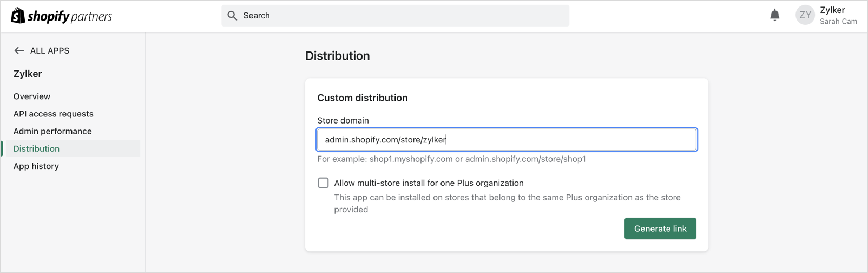Open the Zylker Sarah Cam account menu

[838, 15]
